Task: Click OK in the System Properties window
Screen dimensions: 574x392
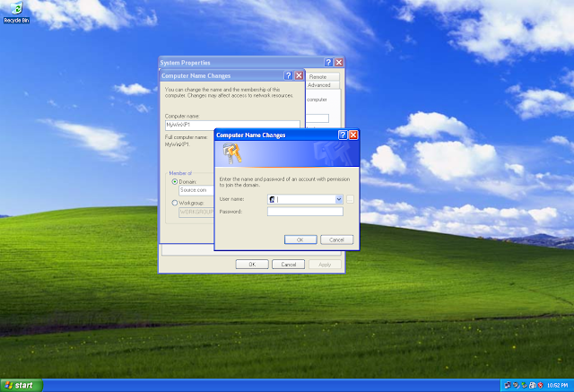Action: [x=252, y=265]
